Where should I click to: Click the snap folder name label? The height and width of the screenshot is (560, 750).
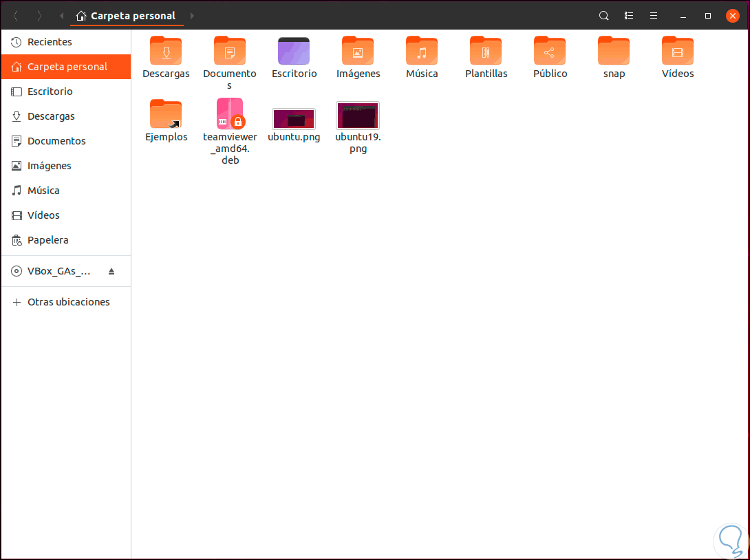click(614, 74)
